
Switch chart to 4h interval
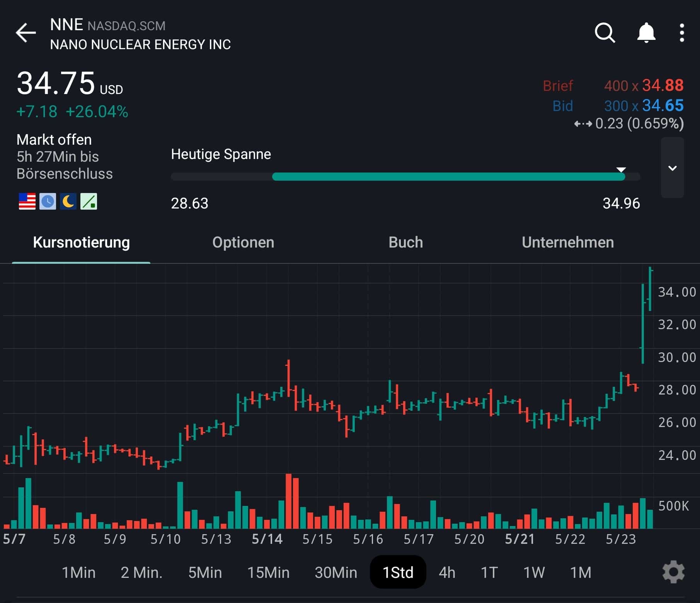pos(447,572)
